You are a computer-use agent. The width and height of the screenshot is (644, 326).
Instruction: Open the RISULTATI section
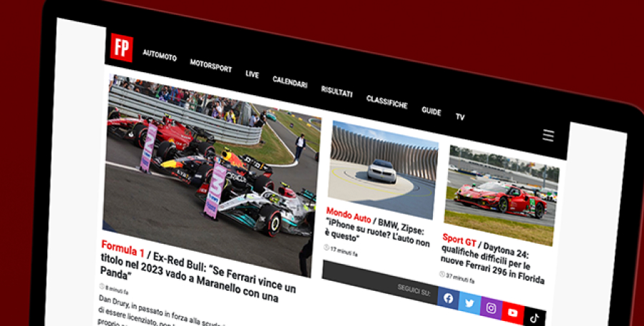337,91
